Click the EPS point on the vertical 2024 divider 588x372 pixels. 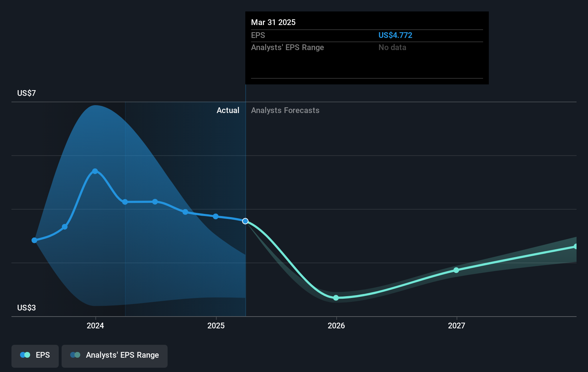[125, 202]
